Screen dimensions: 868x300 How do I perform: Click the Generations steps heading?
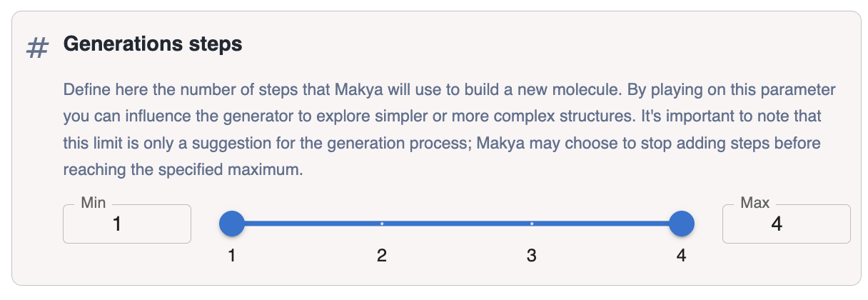point(153,44)
